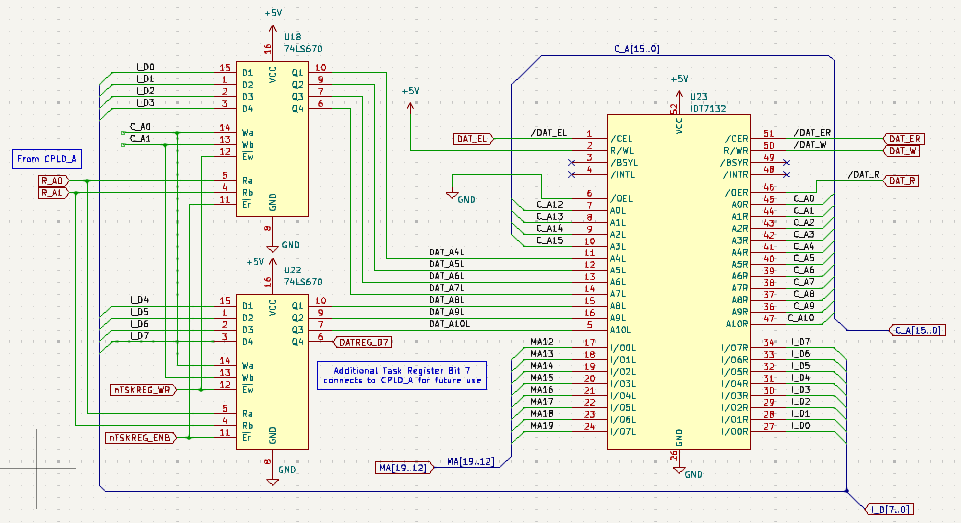The image size is (961, 523).
Task: Click the U23 IDT7132 dual-port RAM symbol
Action: click(678, 280)
